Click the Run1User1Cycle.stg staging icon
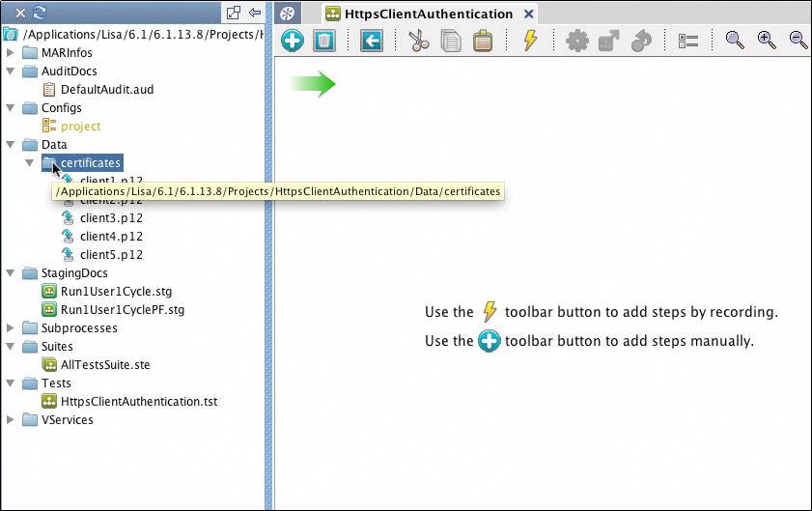Screen dimensions: 812x511 48,291
